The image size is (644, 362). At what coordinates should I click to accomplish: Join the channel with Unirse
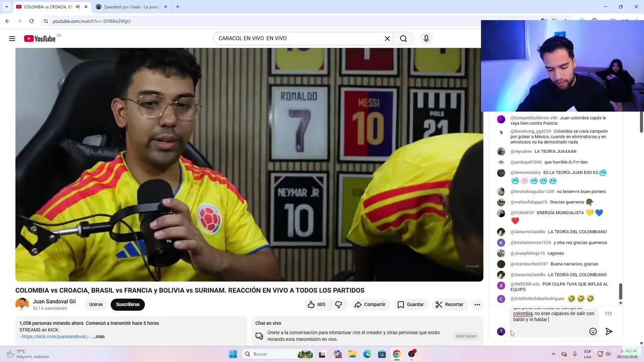(x=96, y=305)
